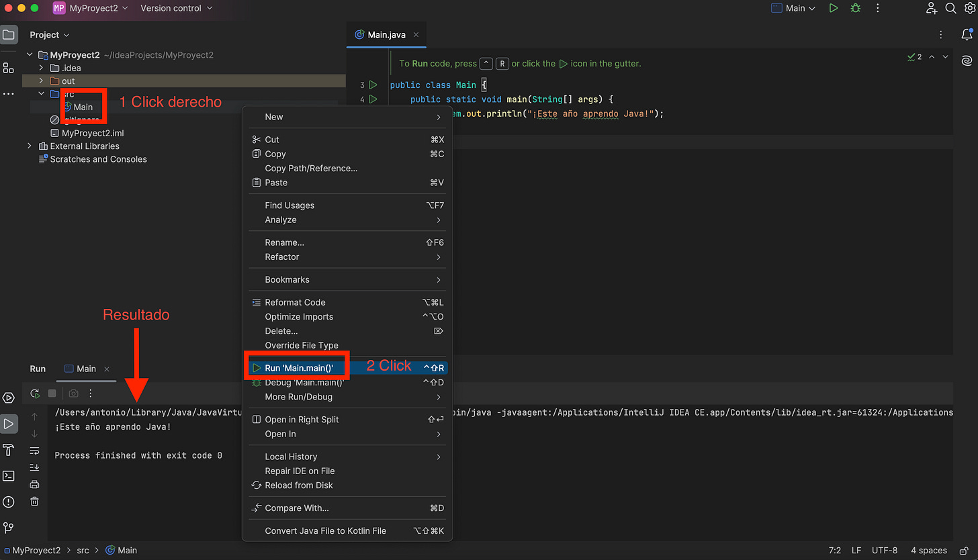Select Convert Java File to Kotlin File
The height and width of the screenshot is (560, 978).
[x=347, y=530]
